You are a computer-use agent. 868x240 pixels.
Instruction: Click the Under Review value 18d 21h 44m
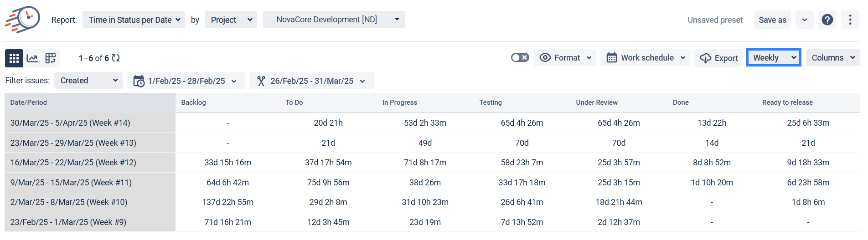[x=619, y=202]
